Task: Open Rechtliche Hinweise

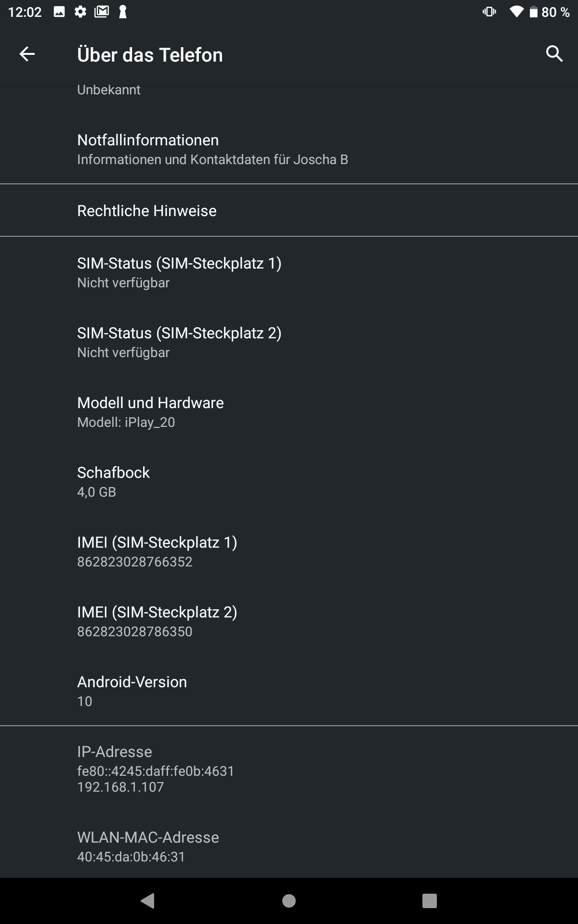Action: (x=289, y=210)
